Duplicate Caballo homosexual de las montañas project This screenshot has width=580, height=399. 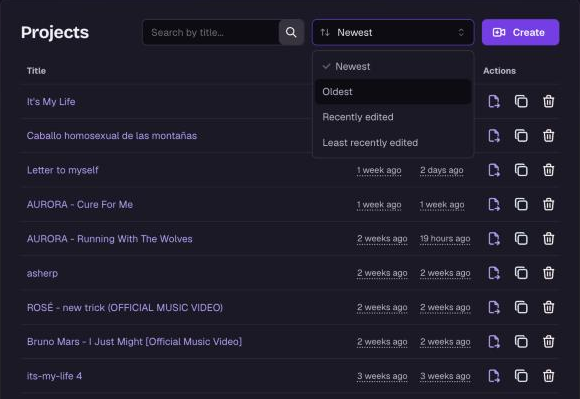[521, 136]
